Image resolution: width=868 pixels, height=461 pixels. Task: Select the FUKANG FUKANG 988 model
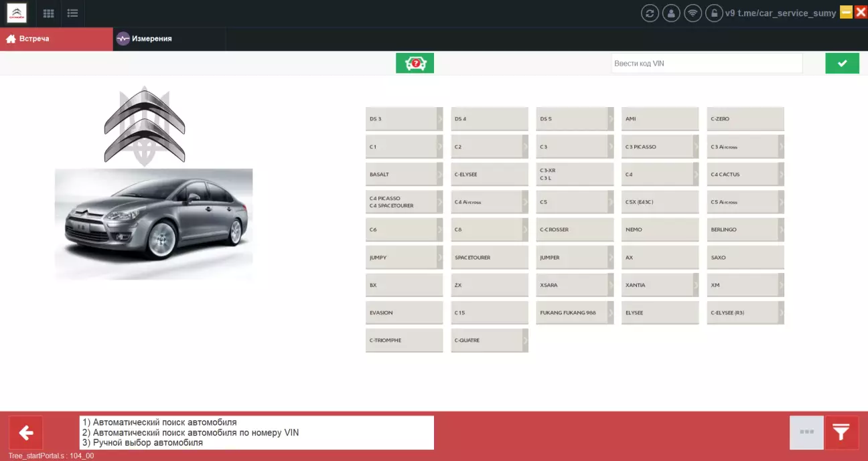(x=575, y=312)
